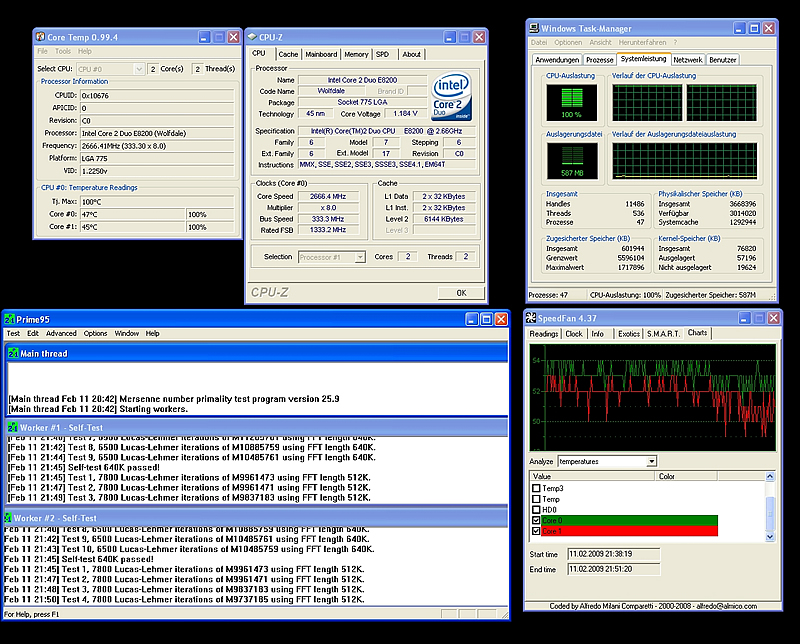Switch to the Clock tab in SpeedFan
This screenshot has width=800, height=644.
coord(574,334)
